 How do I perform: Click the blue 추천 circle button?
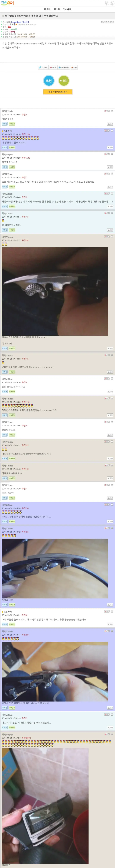point(49,81)
